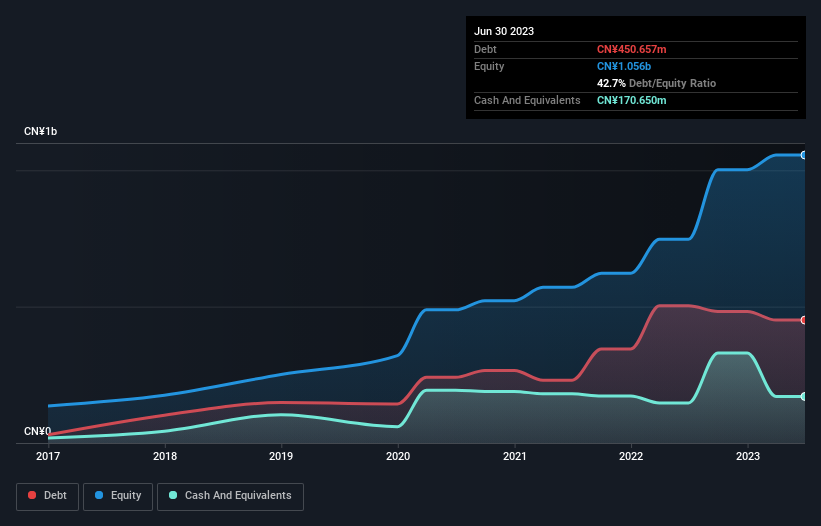Click the Debt row label in tooltip
Image resolution: width=821 pixels, height=526 pixels.
[485, 49]
